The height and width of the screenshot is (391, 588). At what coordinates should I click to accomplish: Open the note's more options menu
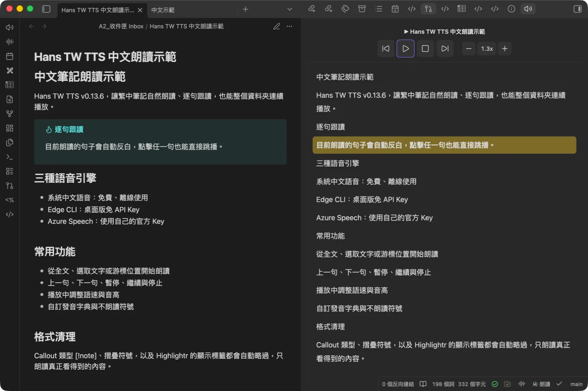(290, 27)
